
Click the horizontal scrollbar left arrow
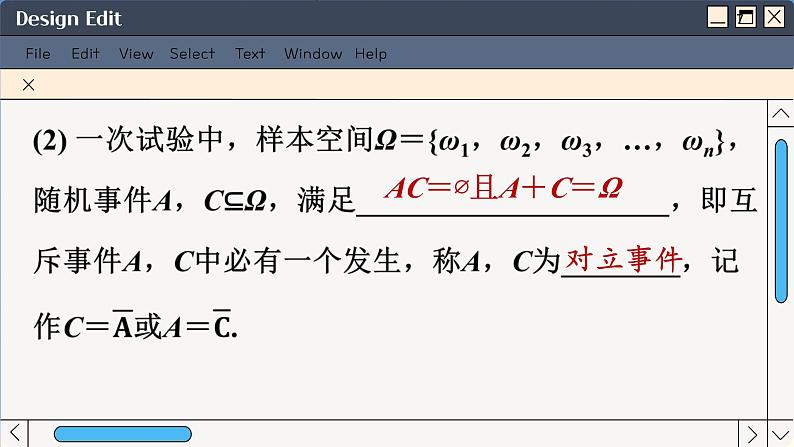(14, 434)
